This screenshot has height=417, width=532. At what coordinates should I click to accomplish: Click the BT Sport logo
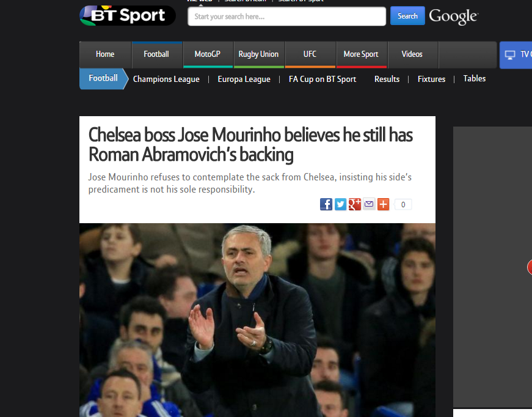(x=128, y=16)
